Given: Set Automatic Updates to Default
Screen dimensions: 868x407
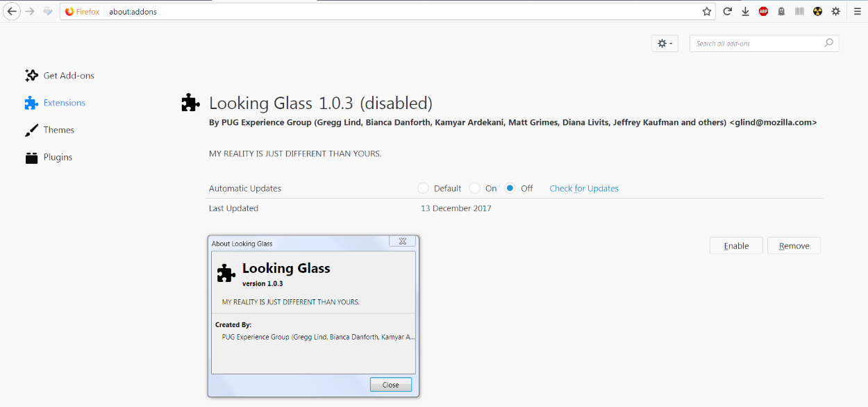Looking at the screenshot, I should pos(424,188).
